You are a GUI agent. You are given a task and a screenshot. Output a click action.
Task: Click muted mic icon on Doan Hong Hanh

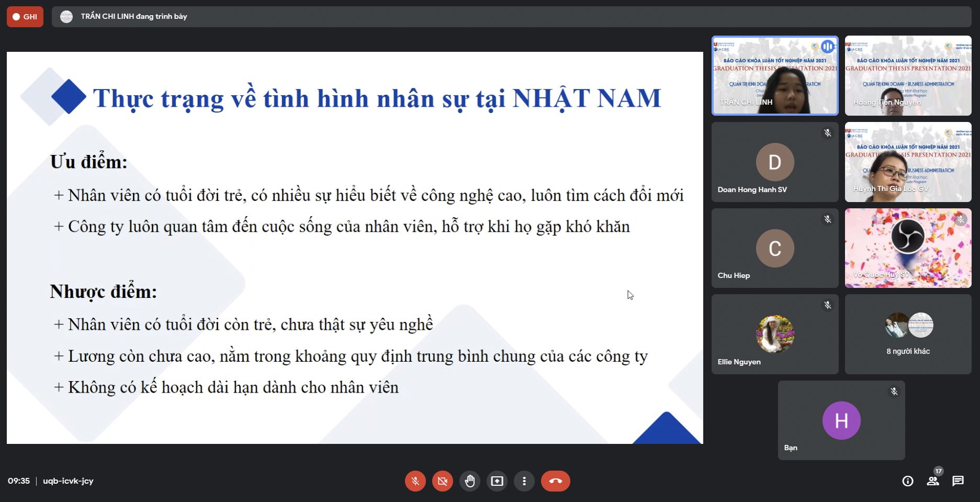pos(828,133)
